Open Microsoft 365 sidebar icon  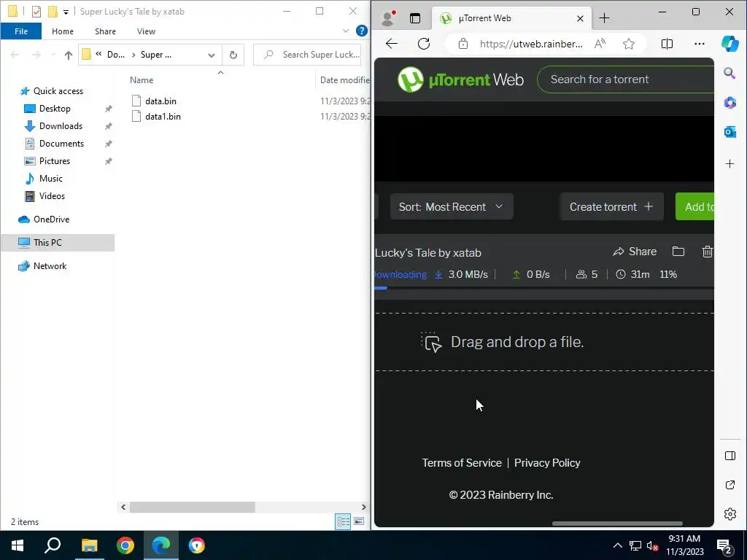click(729, 102)
